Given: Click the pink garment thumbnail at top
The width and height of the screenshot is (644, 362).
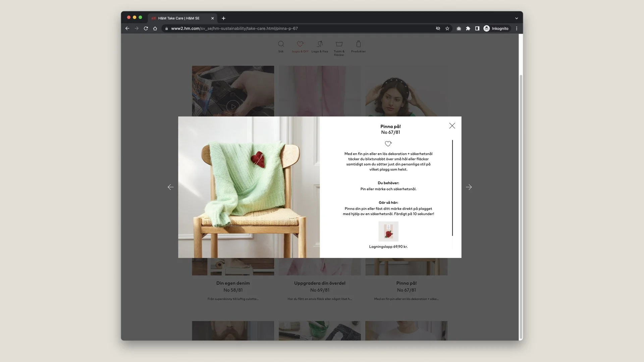Looking at the screenshot, I should click(x=320, y=91).
